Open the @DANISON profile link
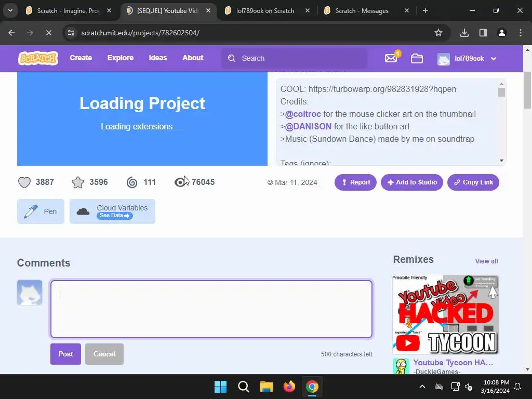The height and width of the screenshot is (399, 532). 308,127
